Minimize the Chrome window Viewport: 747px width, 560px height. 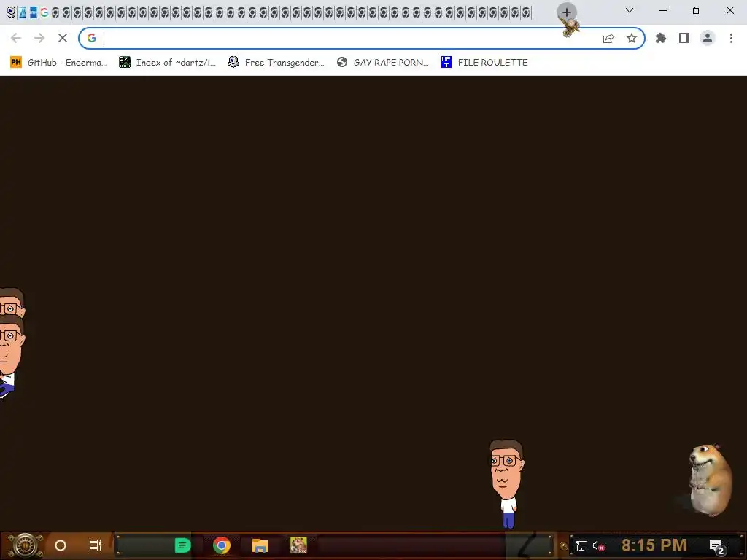pyautogui.click(x=663, y=10)
